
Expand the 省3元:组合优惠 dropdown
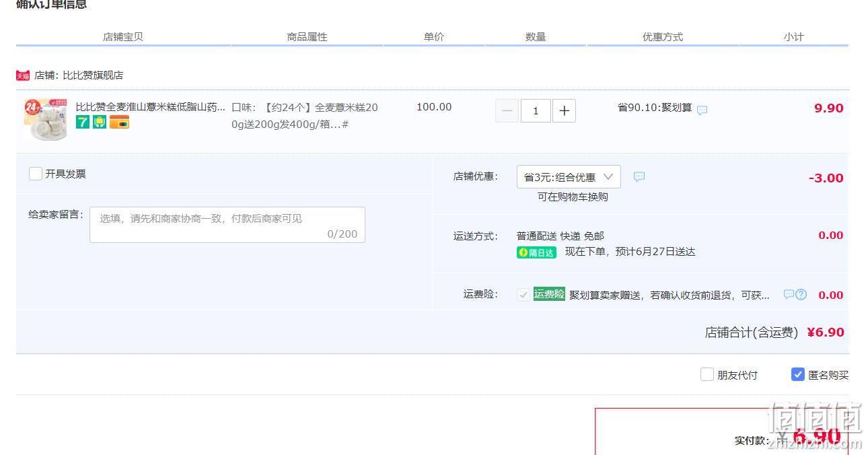[x=569, y=177]
